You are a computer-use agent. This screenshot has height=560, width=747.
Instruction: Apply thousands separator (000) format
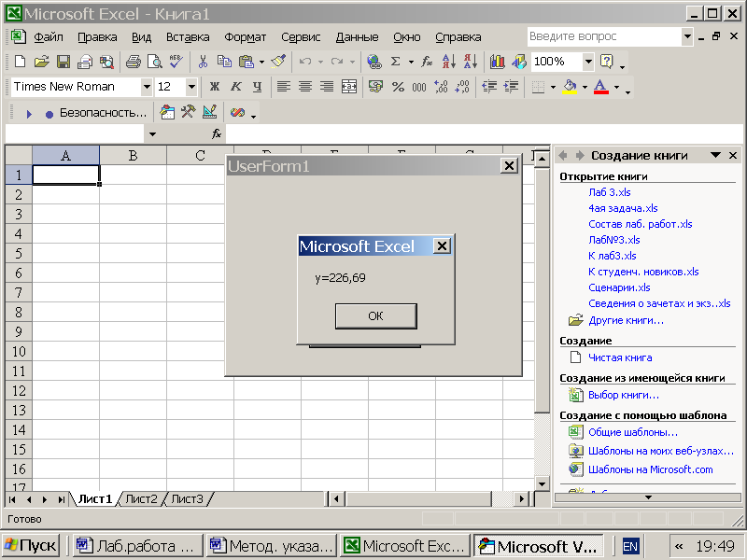(x=419, y=87)
